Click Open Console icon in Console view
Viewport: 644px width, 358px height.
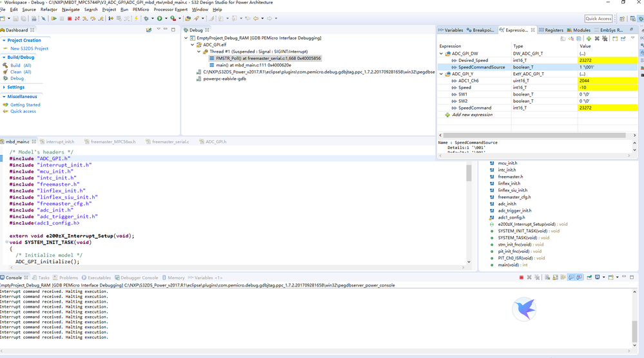[610, 277]
